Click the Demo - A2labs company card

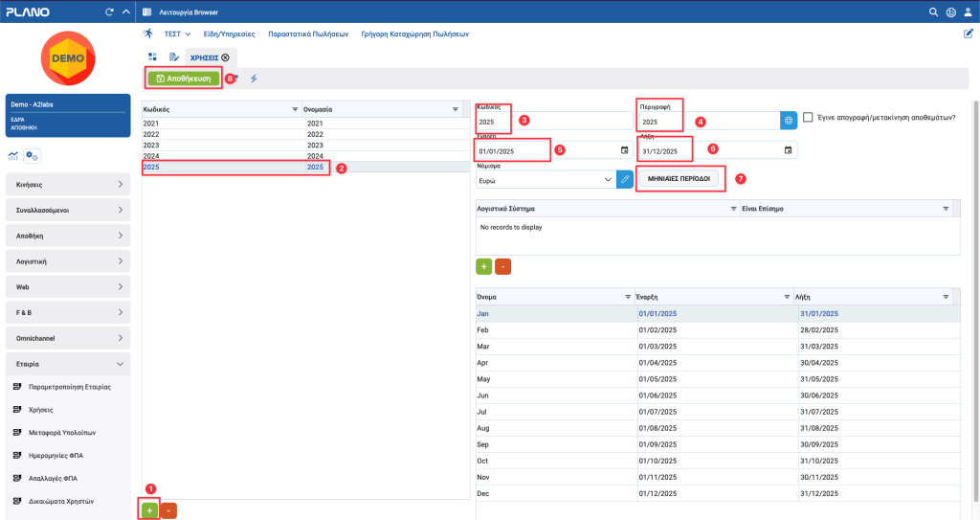click(68, 116)
